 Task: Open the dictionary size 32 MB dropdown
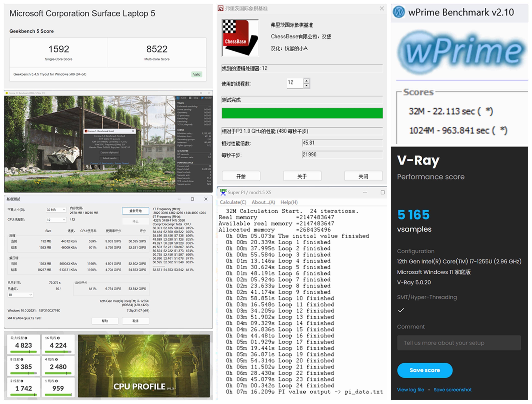click(56, 210)
